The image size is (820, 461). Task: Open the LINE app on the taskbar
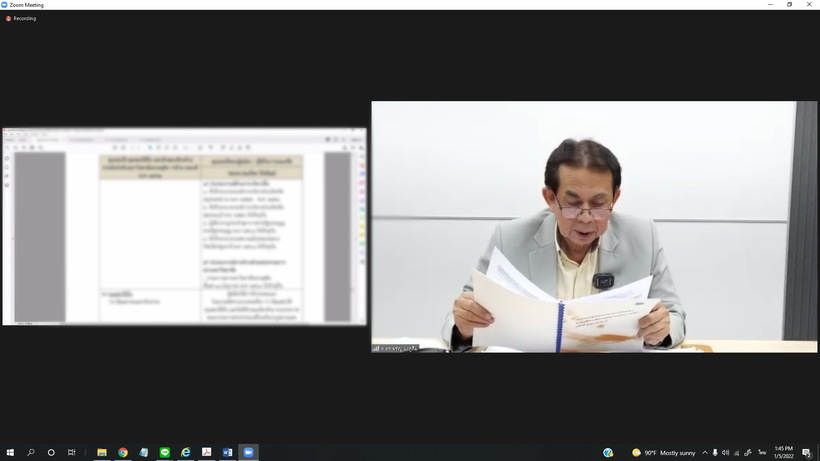pyautogui.click(x=165, y=452)
